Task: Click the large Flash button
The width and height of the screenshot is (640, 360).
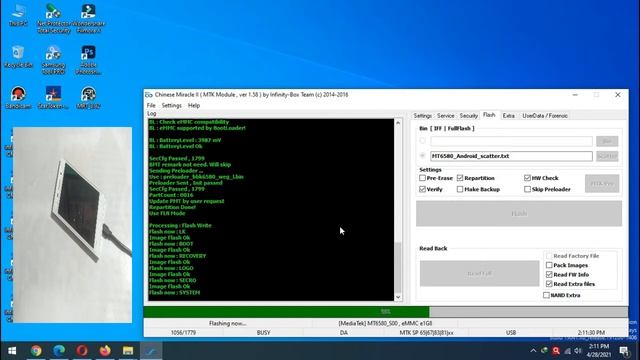Action: (519, 213)
